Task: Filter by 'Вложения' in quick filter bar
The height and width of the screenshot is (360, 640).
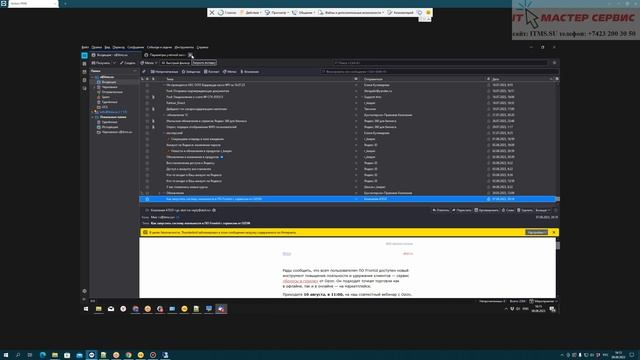Action: tap(249, 71)
